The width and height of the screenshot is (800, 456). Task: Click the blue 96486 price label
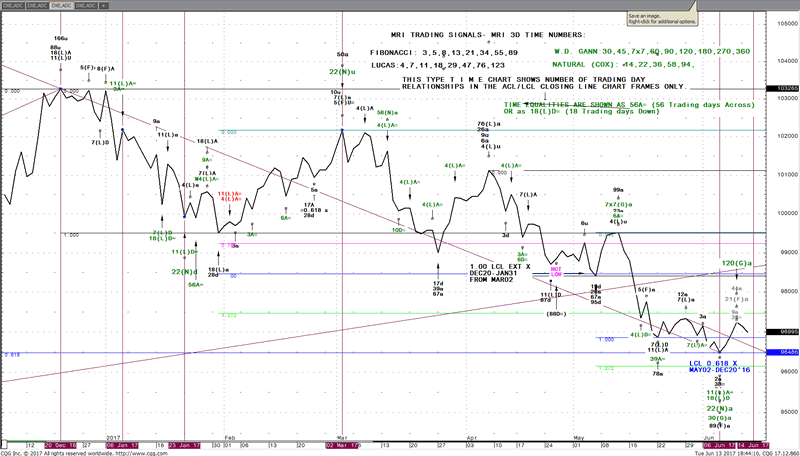(x=782, y=352)
